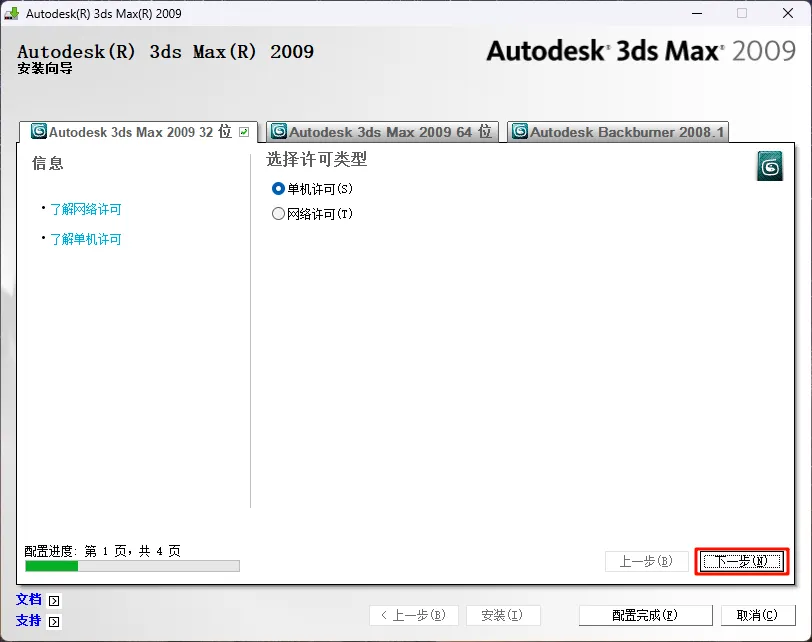This screenshot has width=812, height=642.
Task: Click the highlighted 下一步(N) button
Action: (x=742, y=561)
